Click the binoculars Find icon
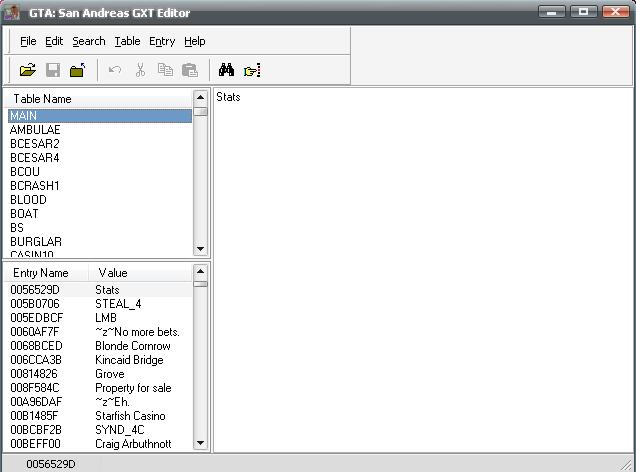 [226, 70]
